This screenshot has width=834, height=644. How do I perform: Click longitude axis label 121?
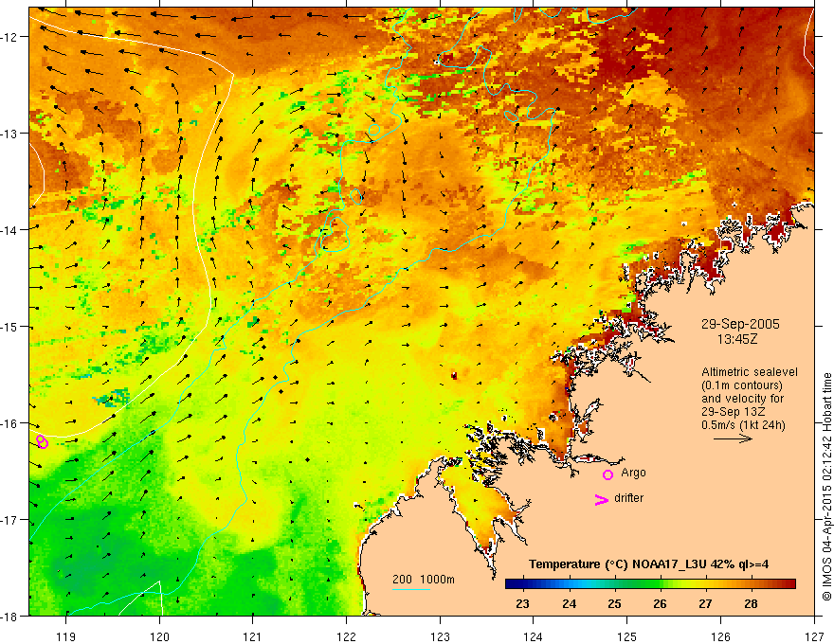tap(253, 636)
